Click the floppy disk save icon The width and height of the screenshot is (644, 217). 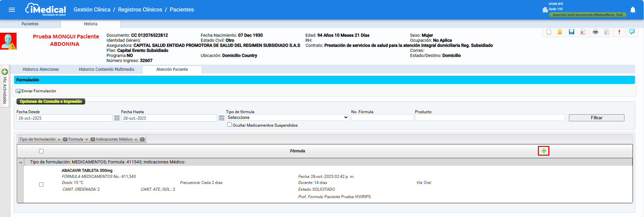571,32
